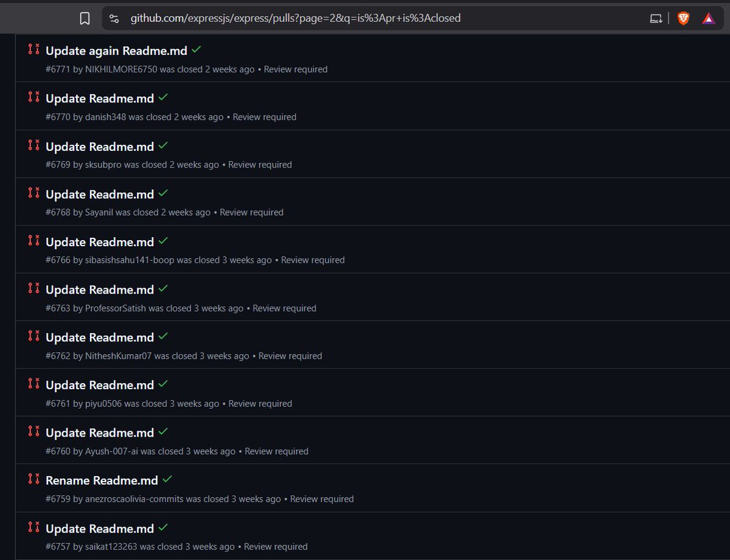Open the Brave Shields lion icon
Viewport: 730px width, 560px height.
683,18
